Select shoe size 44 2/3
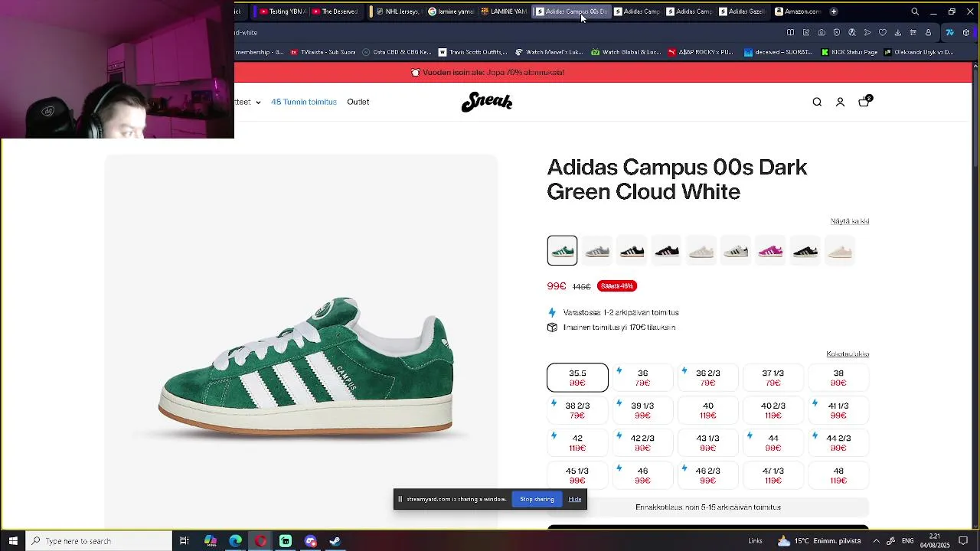This screenshot has height=551, width=980. (x=838, y=443)
